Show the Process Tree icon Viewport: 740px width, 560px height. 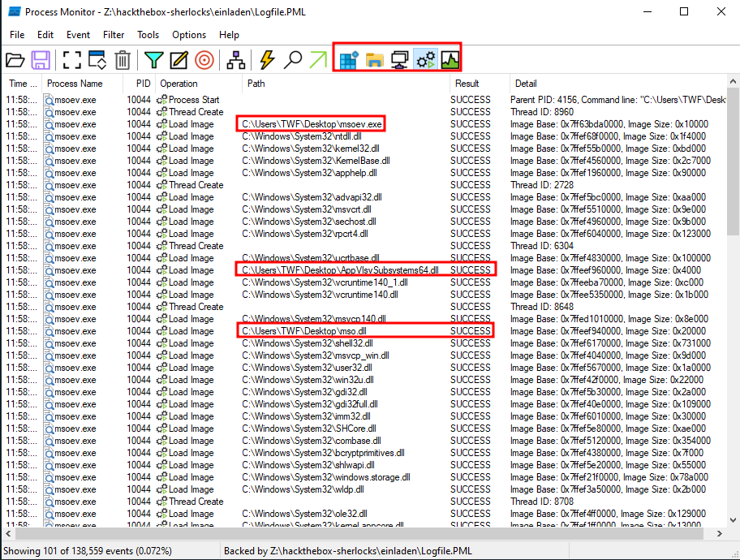click(x=235, y=59)
